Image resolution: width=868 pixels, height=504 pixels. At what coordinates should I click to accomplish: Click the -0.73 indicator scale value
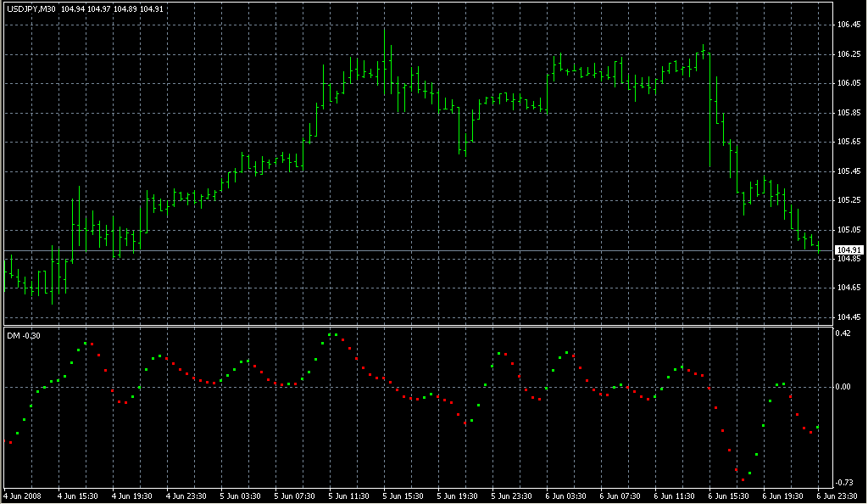click(845, 481)
